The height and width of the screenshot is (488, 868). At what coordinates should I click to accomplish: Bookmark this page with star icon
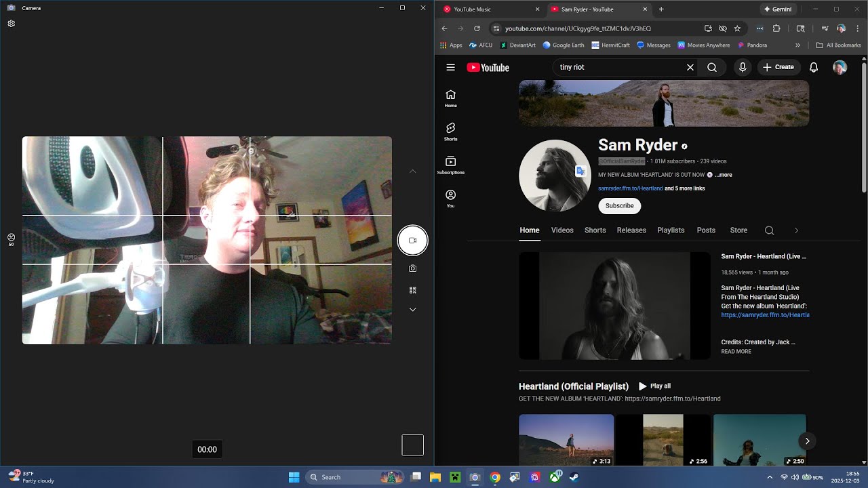pos(737,28)
